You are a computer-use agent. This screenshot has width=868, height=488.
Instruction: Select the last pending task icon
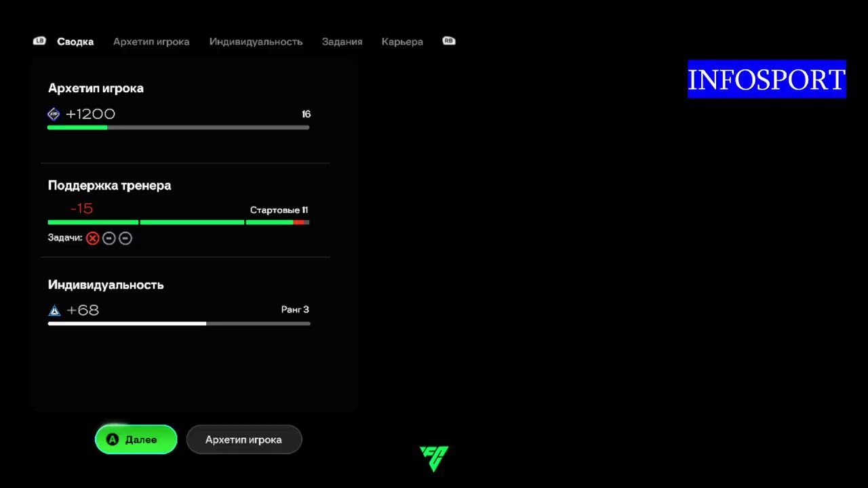[x=125, y=238]
